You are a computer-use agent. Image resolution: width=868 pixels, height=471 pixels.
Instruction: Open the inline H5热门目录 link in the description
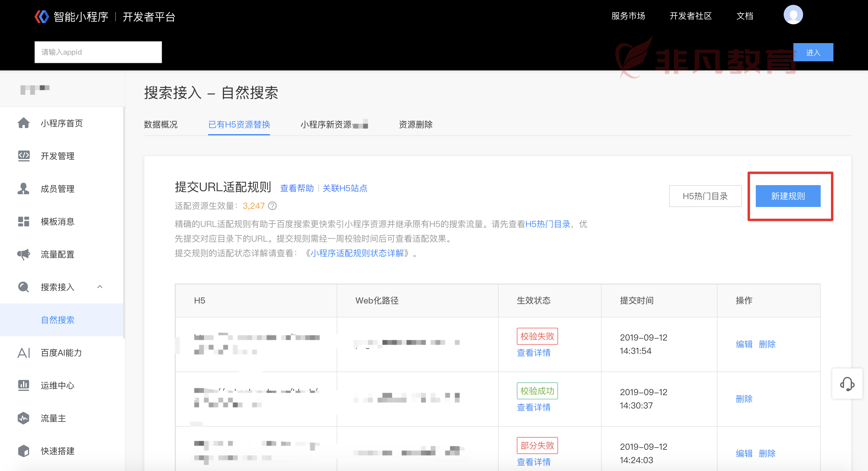tap(547, 224)
